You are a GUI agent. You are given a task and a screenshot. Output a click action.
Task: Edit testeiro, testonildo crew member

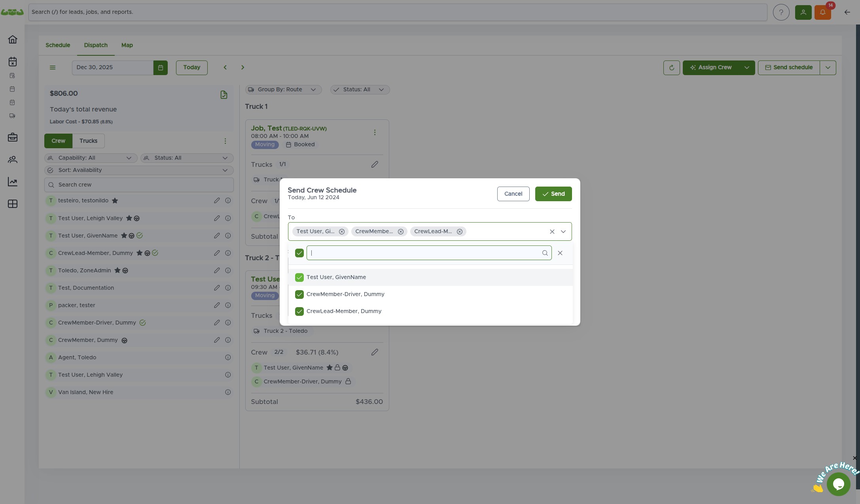point(217,201)
